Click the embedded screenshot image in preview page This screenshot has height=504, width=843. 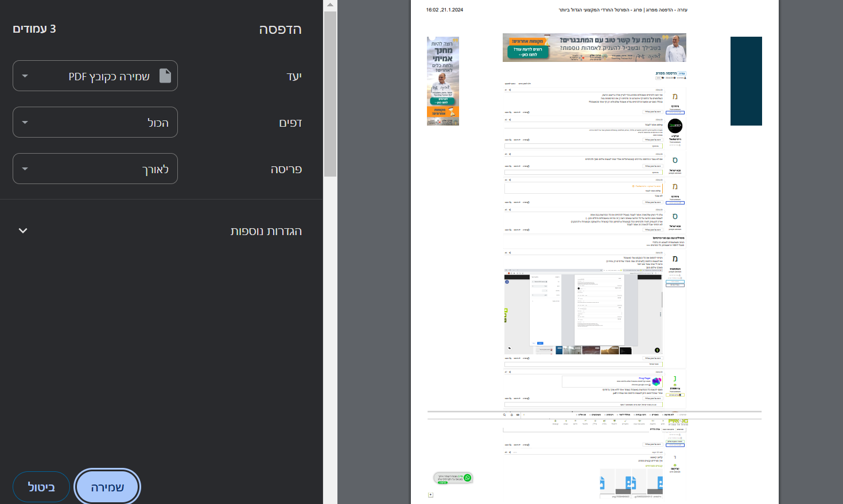584,311
